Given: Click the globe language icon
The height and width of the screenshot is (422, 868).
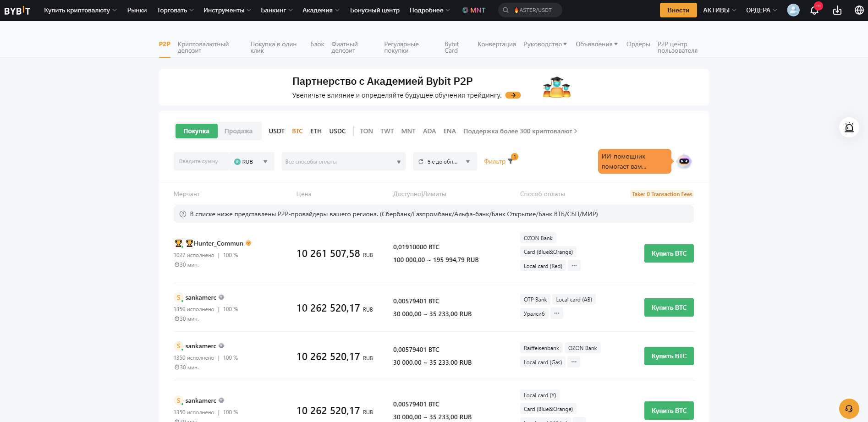Looking at the screenshot, I should [859, 10].
